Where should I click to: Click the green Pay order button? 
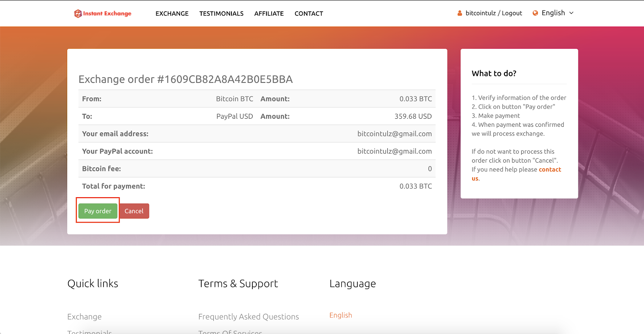point(98,211)
